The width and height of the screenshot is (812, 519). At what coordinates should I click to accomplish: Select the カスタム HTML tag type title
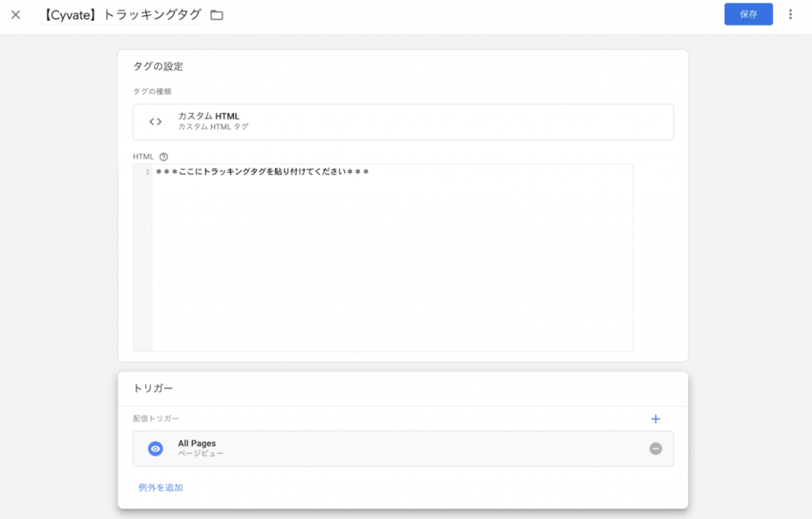pos(208,116)
